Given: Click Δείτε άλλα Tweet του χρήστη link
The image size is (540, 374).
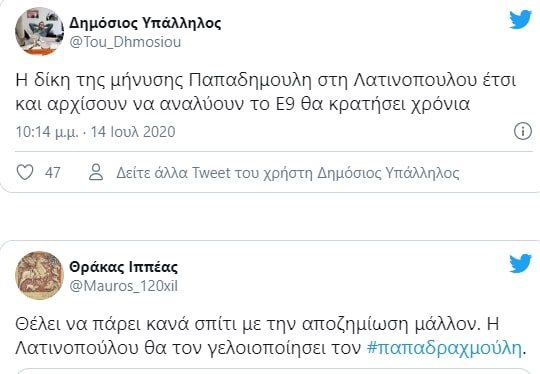Looking at the screenshot, I should (288, 173).
